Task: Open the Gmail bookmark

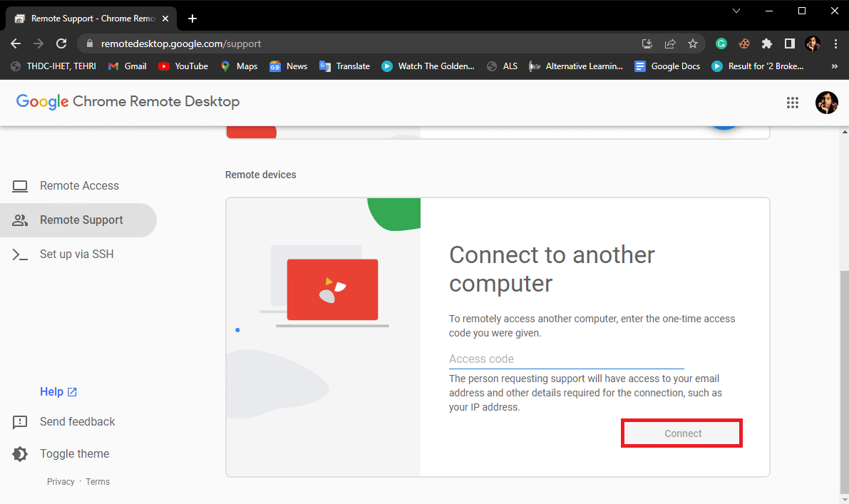Action: click(x=127, y=66)
